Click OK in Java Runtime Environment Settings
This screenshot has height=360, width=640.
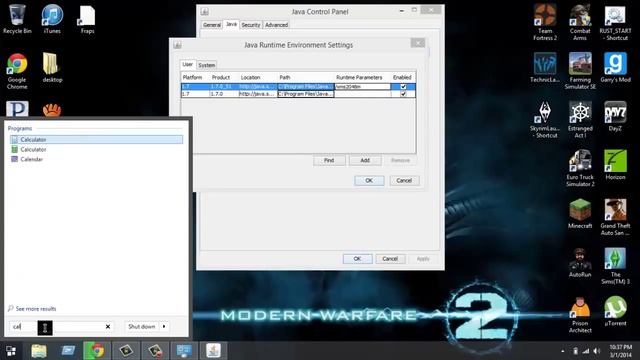click(x=369, y=180)
